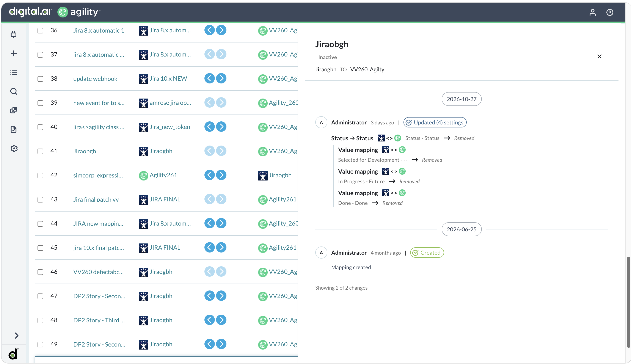The image size is (631, 364).
Task: Open the 'Jiraobgh' mapping link in row 41
Action: click(85, 151)
